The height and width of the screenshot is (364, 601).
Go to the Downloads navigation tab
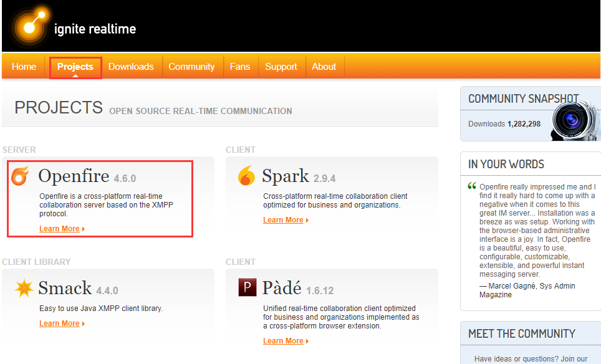131,67
